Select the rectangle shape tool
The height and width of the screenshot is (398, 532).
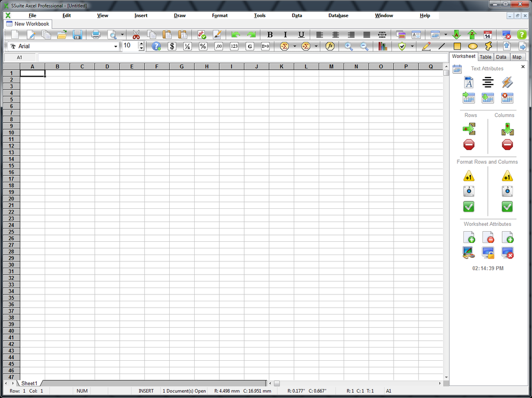(x=457, y=46)
